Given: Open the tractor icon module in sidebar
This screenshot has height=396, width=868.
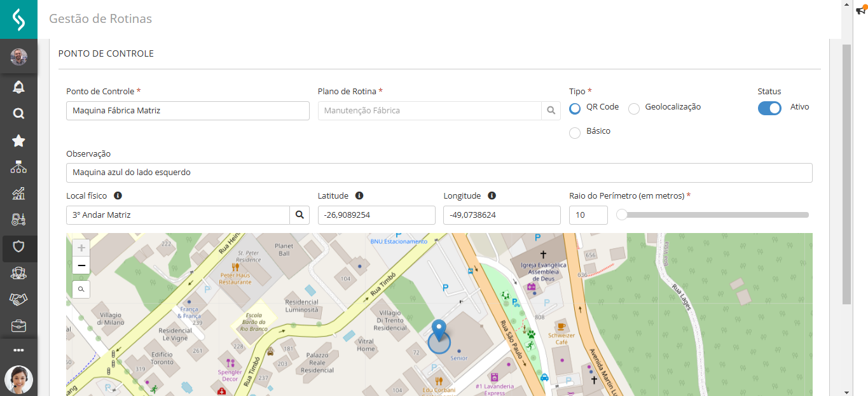Looking at the screenshot, I should 18,220.
